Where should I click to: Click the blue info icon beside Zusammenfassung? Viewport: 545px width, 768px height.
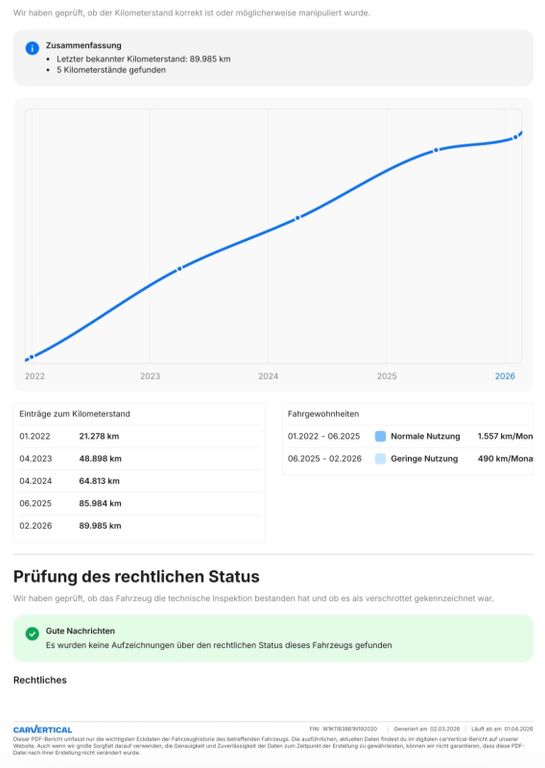click(x=32, y=48)
